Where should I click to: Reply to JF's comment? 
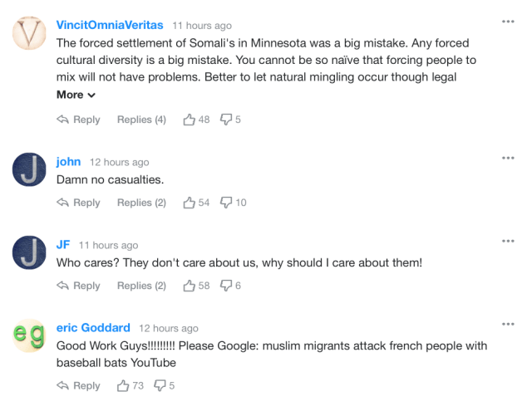[78, 286]
